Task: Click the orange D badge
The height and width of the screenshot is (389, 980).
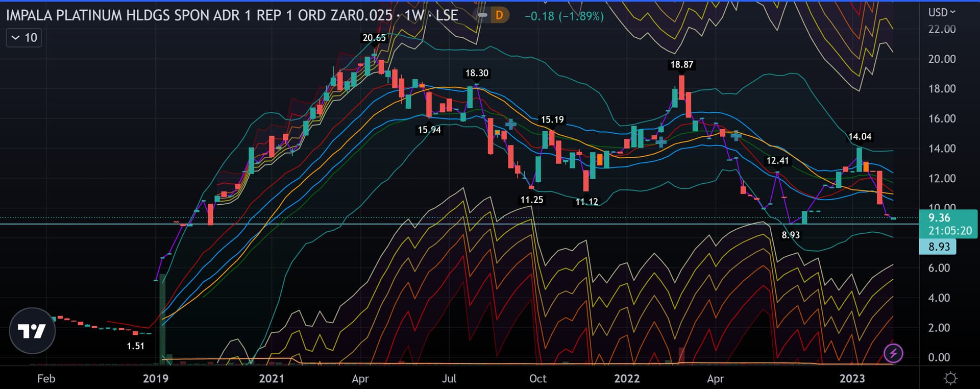Action: point(499,15)
